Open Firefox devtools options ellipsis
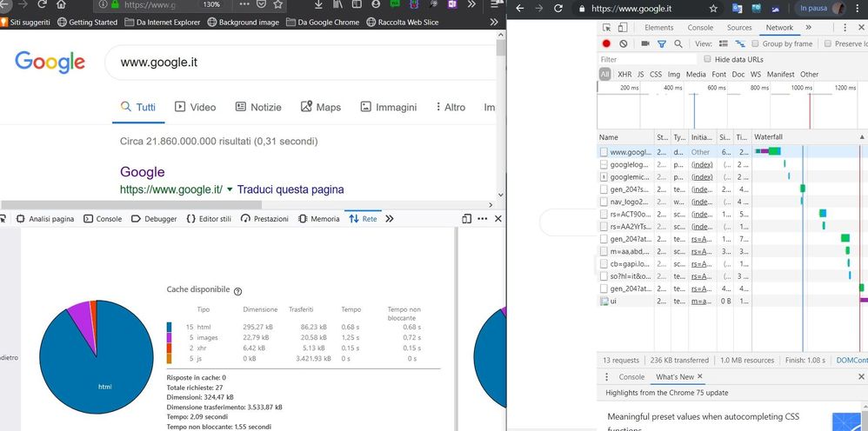The image size is (868, 431). pyautogui.click(x=482, y=219)
